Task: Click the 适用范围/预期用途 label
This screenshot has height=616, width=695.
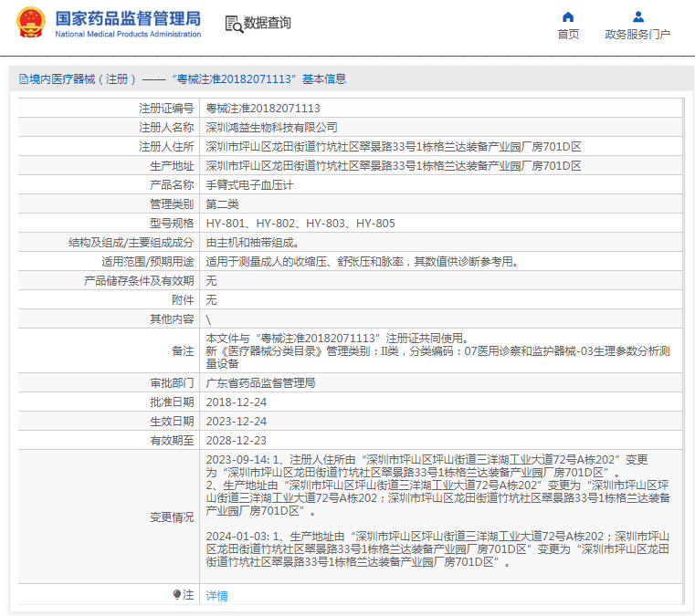Action: tap(148, 262)
